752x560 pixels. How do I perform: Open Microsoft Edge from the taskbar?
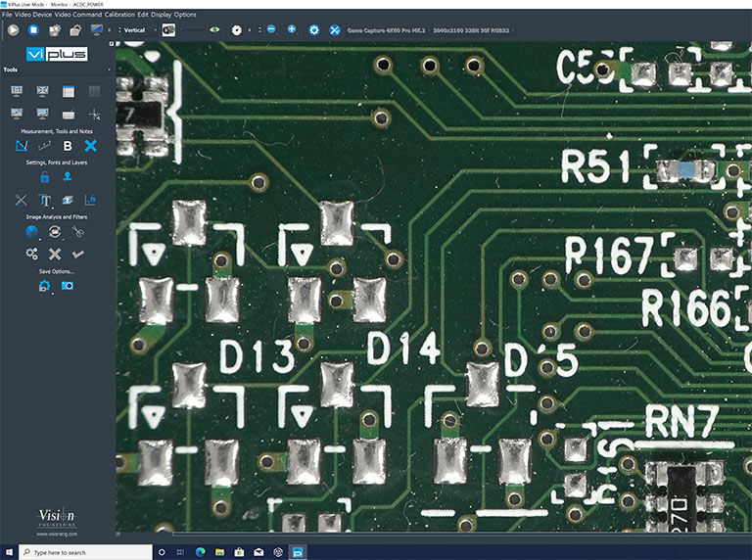[x=200, y=552]
